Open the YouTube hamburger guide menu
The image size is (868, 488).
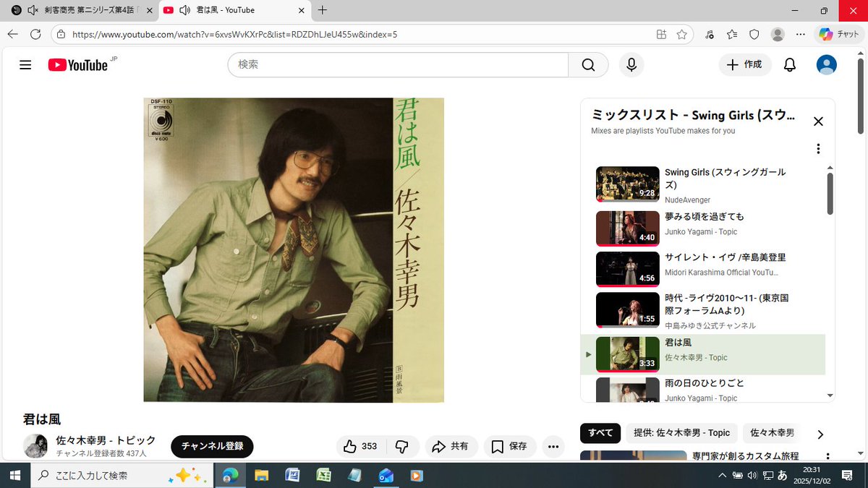pyautogui.click(x=25, y=65)
